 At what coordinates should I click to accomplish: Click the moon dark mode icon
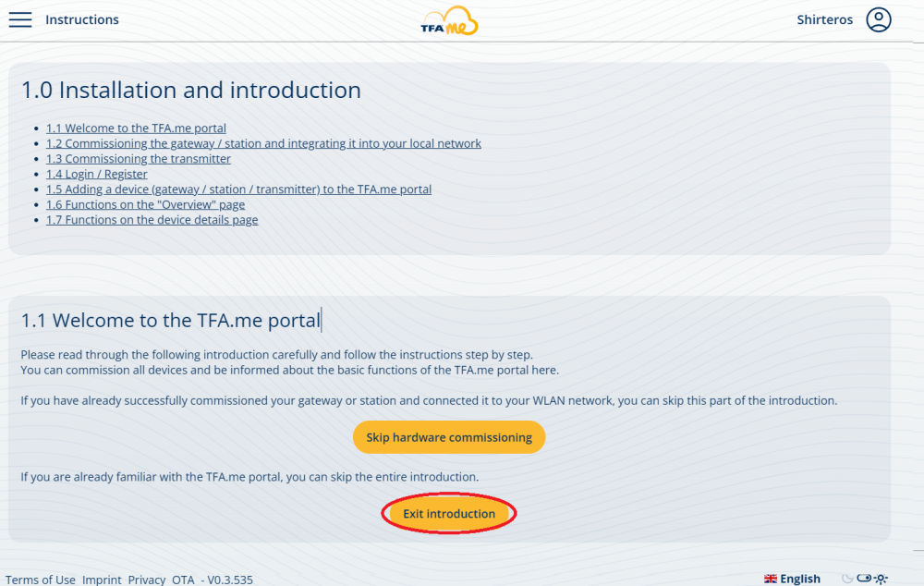[846, 579]
